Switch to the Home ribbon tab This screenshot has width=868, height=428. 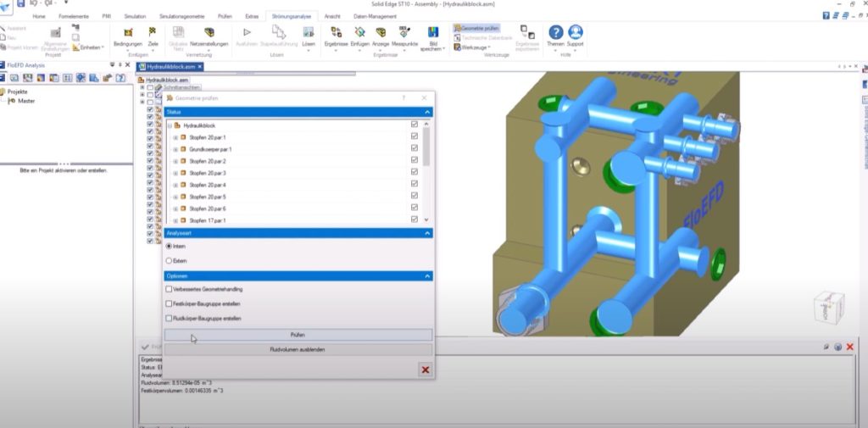pos(39,17)
